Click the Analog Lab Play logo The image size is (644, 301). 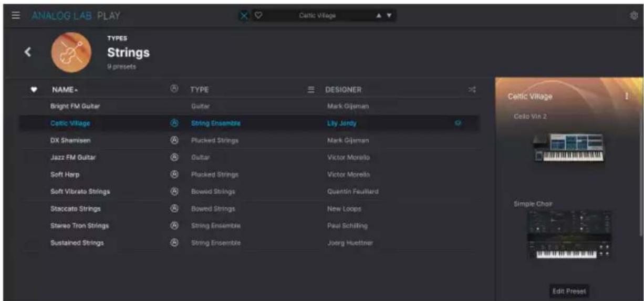point(76,16)
